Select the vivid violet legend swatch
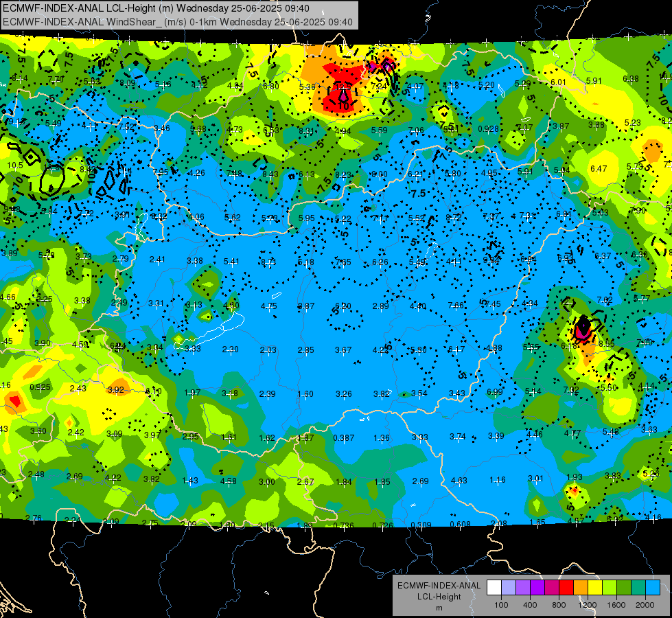The width and height of the screenshot is (672, 618). coord(537,588)
